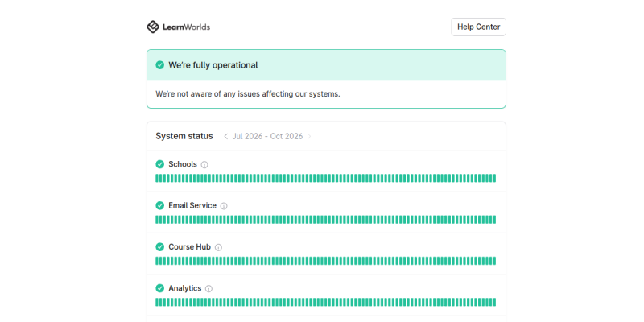
Task: Click the 'Email Service' label
Action: point(192,205)
